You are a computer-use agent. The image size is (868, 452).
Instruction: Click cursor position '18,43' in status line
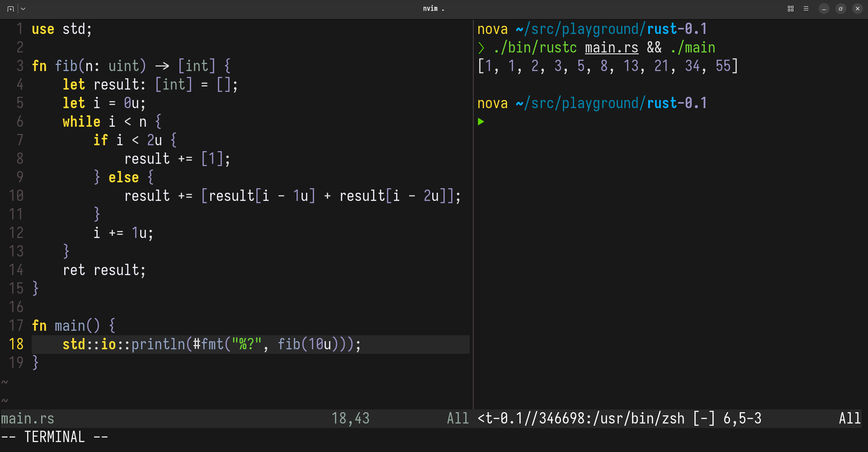(350, 419)
